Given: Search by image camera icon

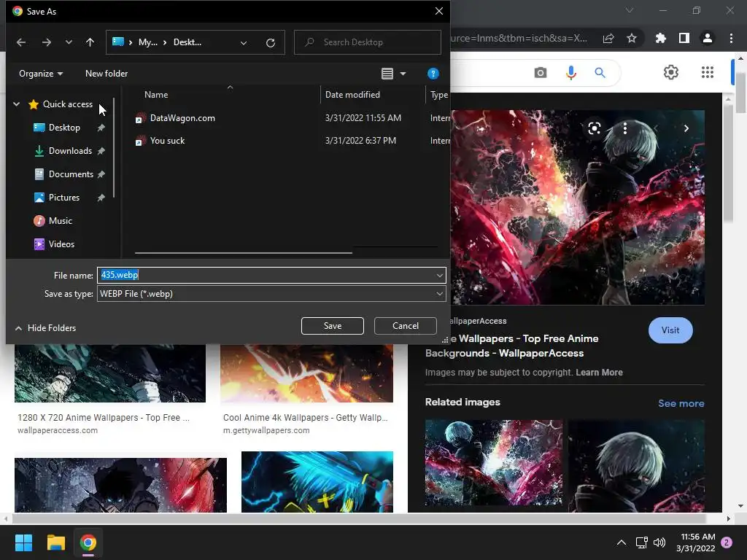Looking at the screenshot, I should point(541,73).
